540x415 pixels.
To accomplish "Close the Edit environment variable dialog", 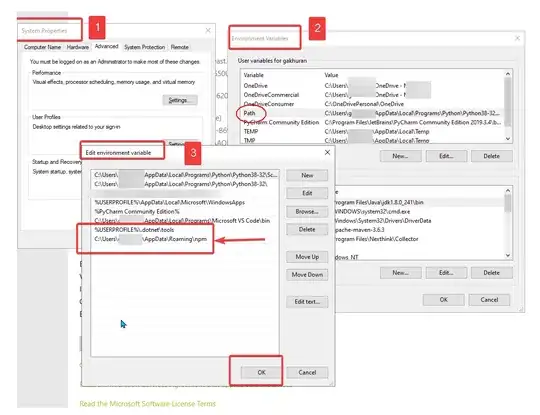I will point(328,152).
